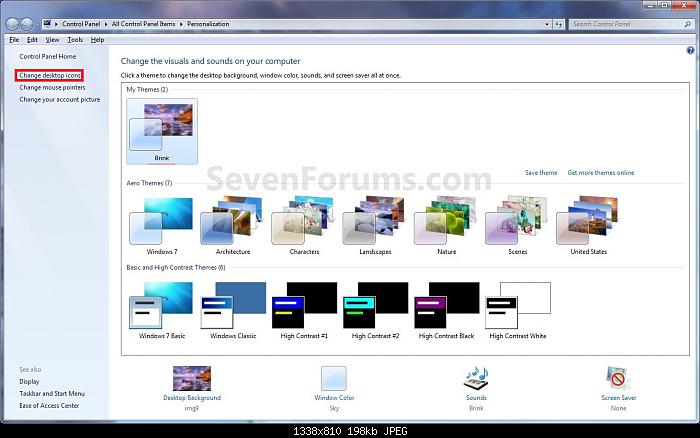Open the View menu

[52, 40]
